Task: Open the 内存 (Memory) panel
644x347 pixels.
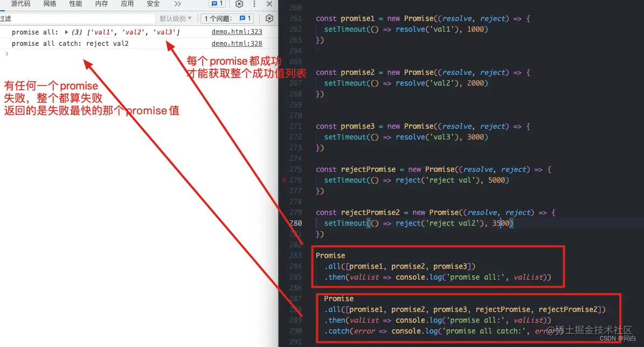Action: pos(101,5)
